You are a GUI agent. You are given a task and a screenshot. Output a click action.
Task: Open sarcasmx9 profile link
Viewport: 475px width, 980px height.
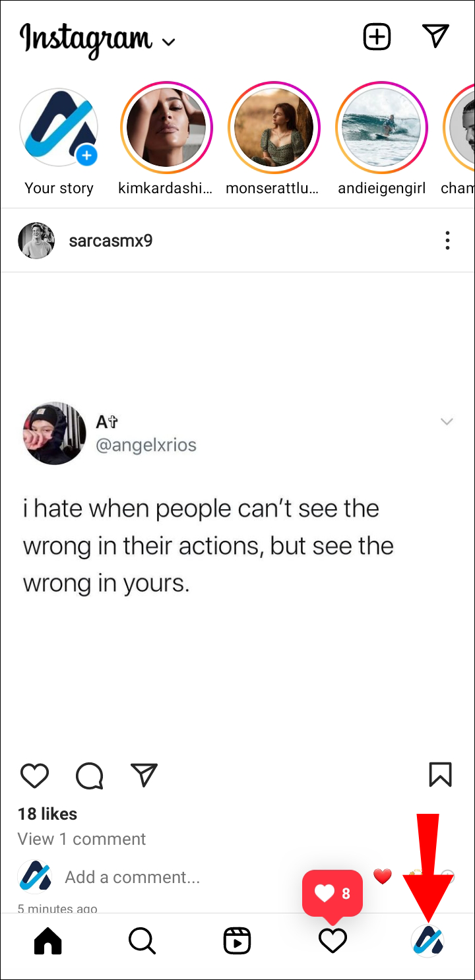tap(111, 241)
